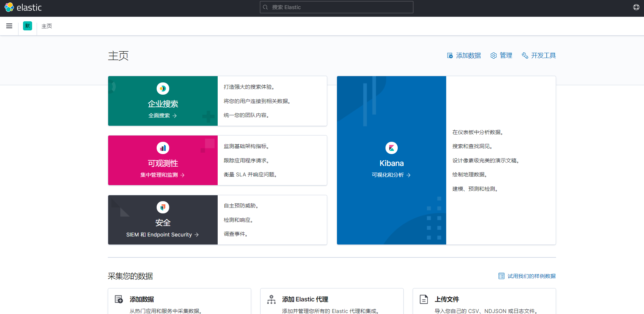
Task: Open the Kibana card title
Action: click(x=391, y=163)
